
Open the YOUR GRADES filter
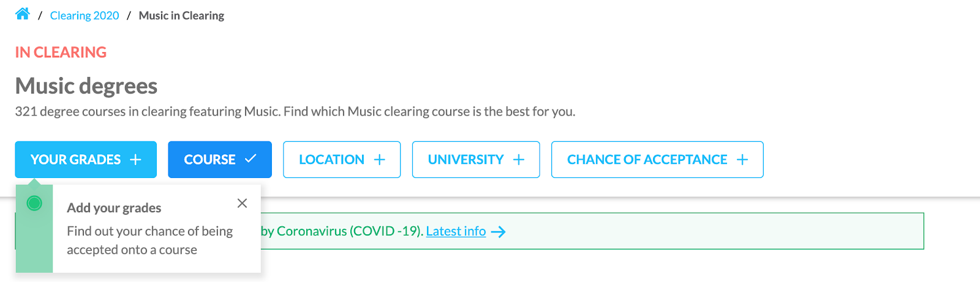[x=86, y=160]
